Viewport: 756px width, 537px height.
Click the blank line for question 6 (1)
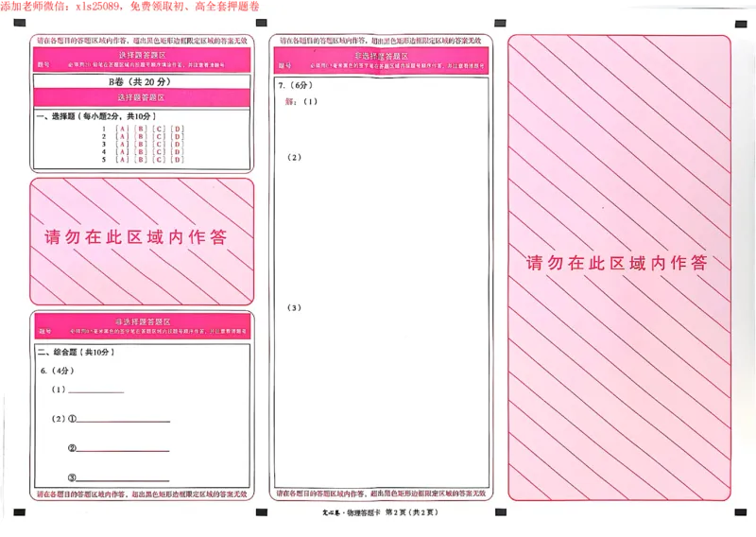(x=95, y=390)
